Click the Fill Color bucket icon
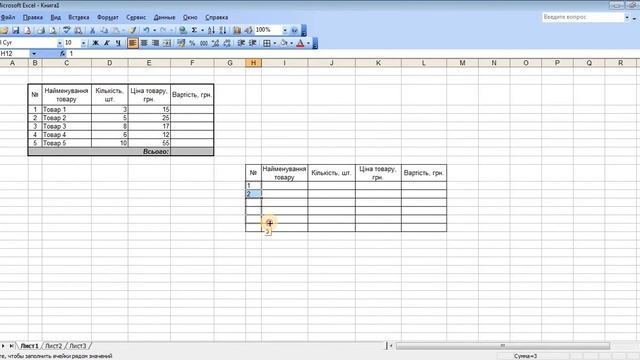The image size is (640, 360). click(284, 43)
